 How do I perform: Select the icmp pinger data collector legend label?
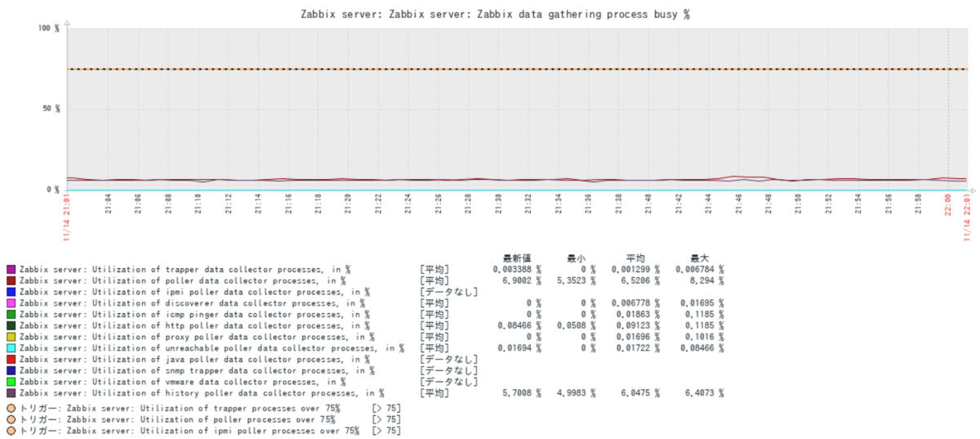click(195, 314)
